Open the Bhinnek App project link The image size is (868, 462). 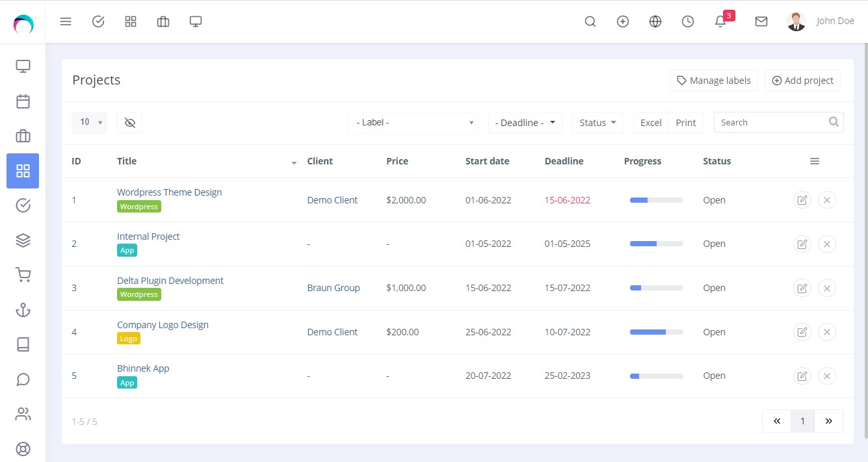point(143,368)
